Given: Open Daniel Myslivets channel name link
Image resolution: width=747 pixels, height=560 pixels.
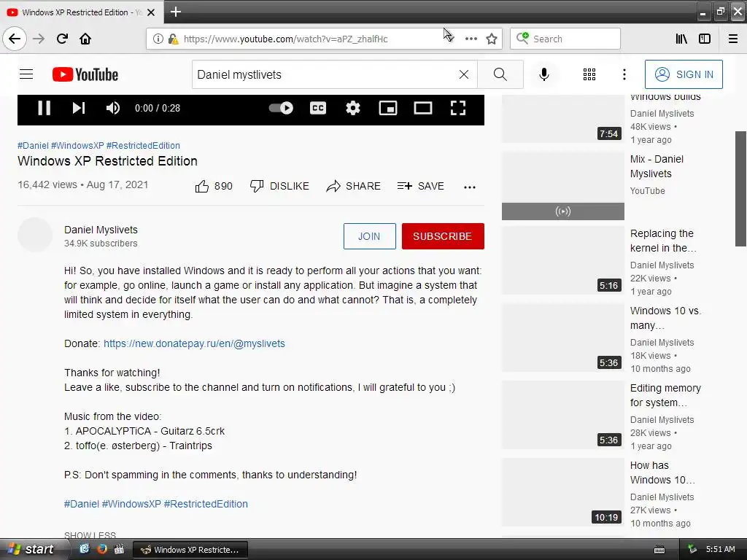Looking at the screenshot, I should tap(101, 230).
